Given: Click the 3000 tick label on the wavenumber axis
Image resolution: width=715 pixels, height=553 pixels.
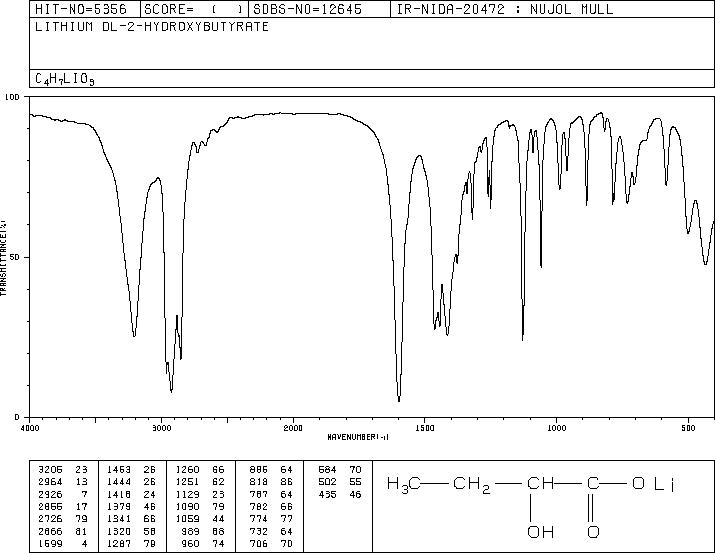Looking at the screenshot, I should click(161, 428).
